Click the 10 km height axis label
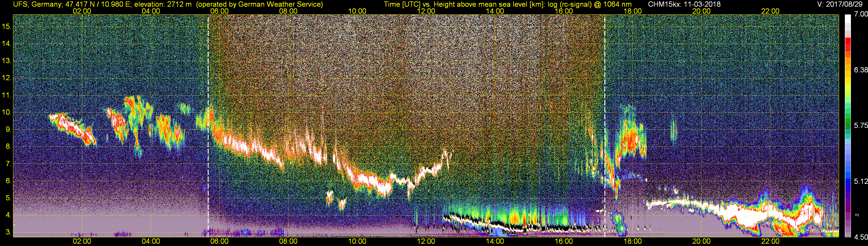 click(6, 112)
